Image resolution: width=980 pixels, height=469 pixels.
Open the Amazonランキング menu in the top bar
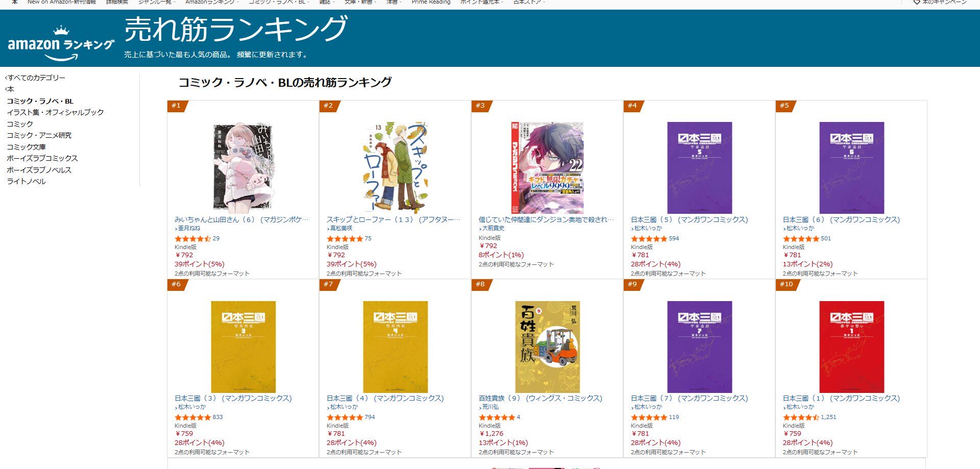[211, 2]
